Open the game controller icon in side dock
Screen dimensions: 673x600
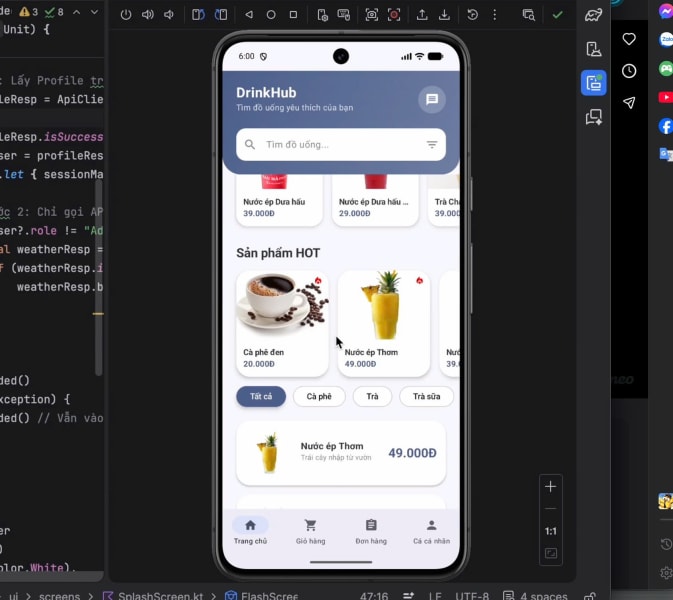point(666,69)
